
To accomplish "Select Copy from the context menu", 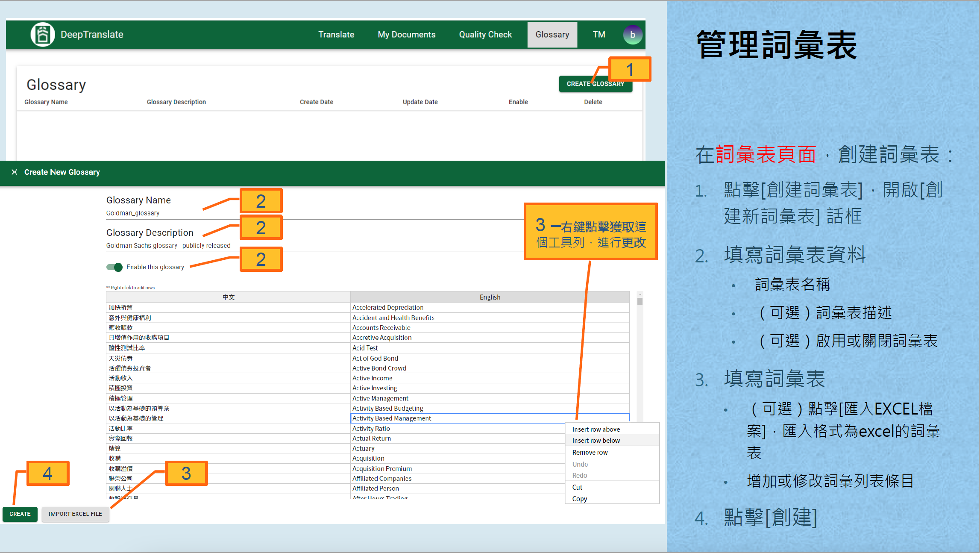I will click(579, 499).
